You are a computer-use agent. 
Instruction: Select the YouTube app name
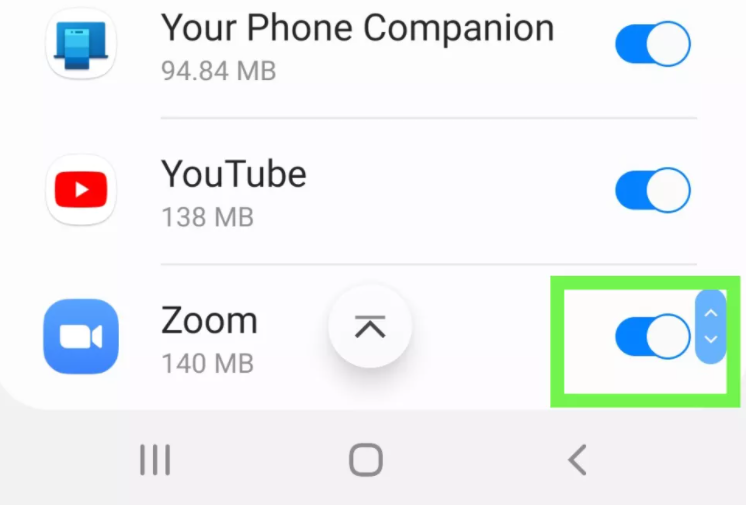tap(234, 174)
